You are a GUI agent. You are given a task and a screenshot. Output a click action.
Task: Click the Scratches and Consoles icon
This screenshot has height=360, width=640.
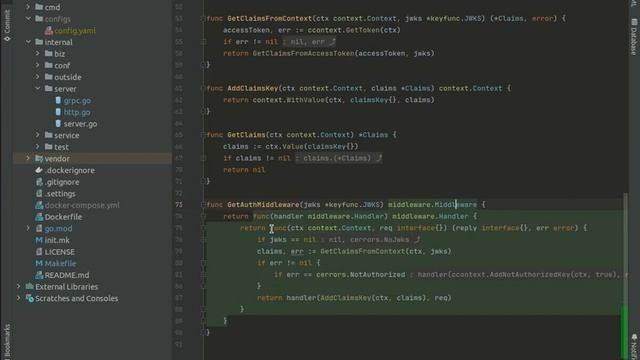tap(30, 298)
